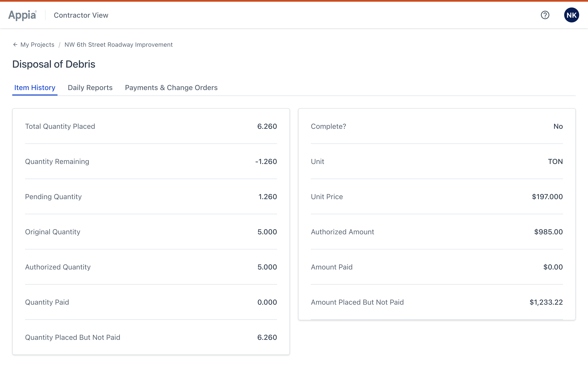Select the $0.00 amount paid
The image size is (588, 366).
point(553,267)
